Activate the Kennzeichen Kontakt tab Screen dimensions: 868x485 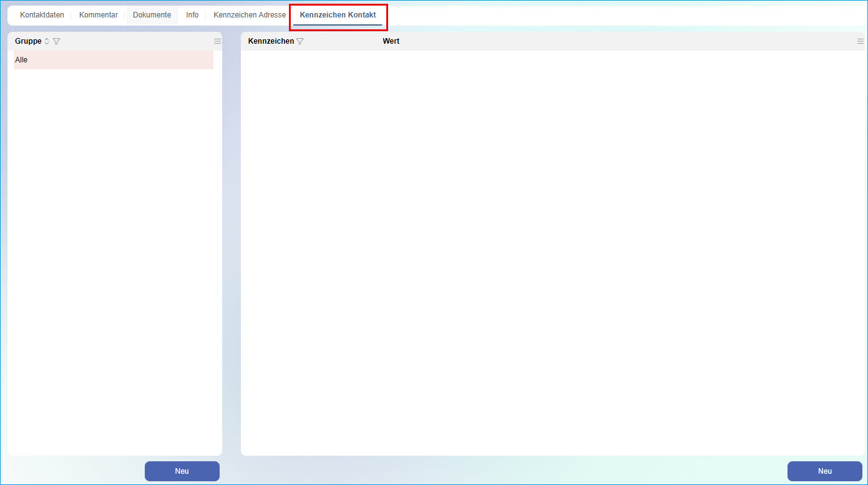click(x=338, y=15)
